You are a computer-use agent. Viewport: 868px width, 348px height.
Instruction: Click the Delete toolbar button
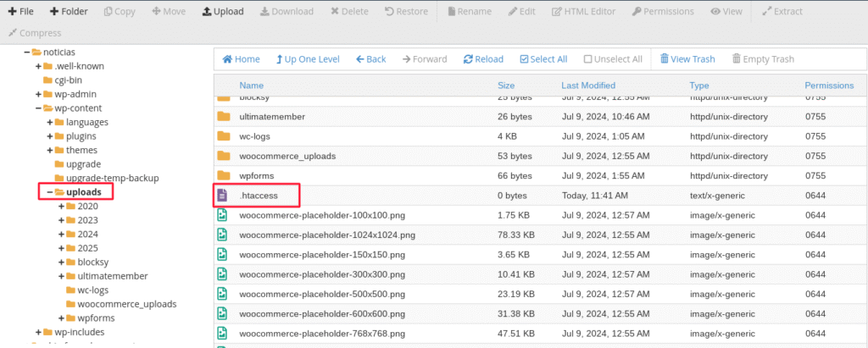(348, 11)
